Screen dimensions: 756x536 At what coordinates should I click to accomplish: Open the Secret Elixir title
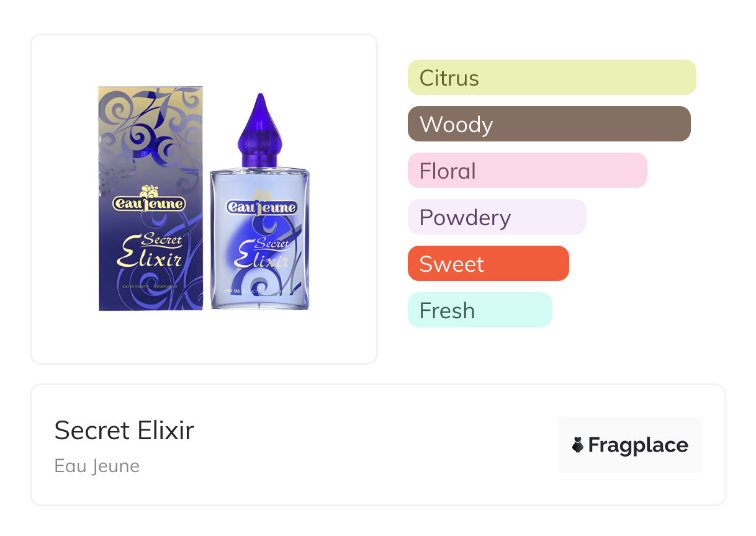124,430
